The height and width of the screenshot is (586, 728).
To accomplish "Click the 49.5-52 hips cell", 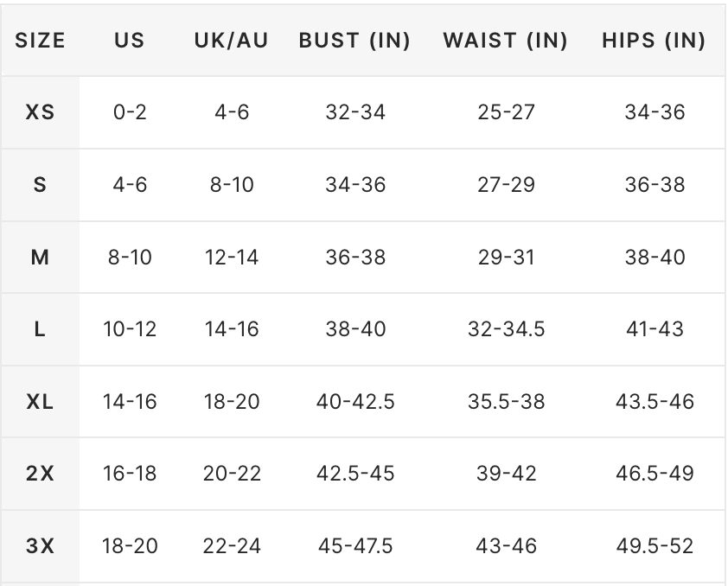I will pyautogui.click(x=655, y=545).
